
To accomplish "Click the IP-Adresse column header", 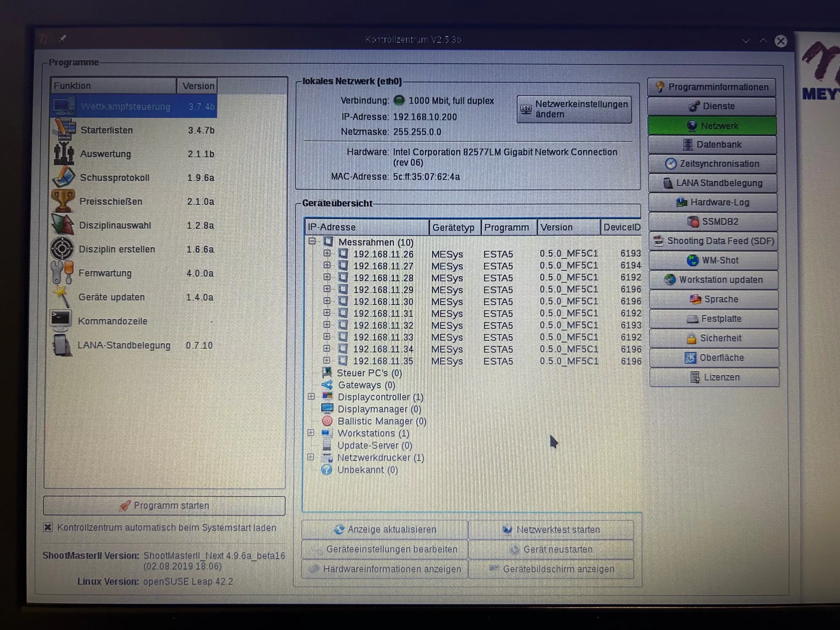I will [x=367, y=227].
